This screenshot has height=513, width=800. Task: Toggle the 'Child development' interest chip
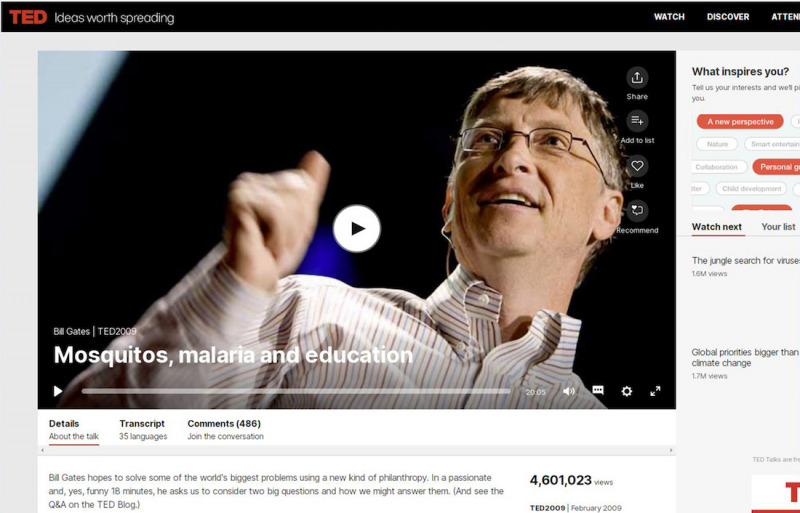[751, 189]
